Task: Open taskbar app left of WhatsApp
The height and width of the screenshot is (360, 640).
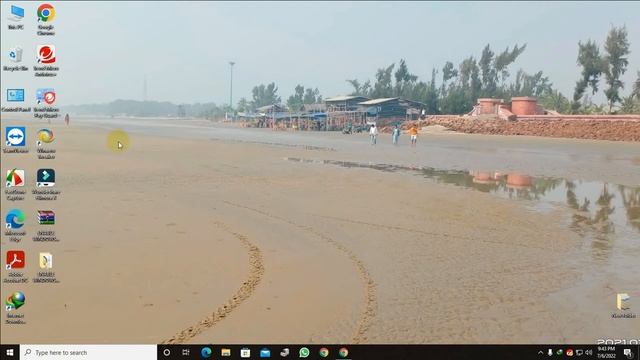Action: pyautogui.click(x=284, y=352)
